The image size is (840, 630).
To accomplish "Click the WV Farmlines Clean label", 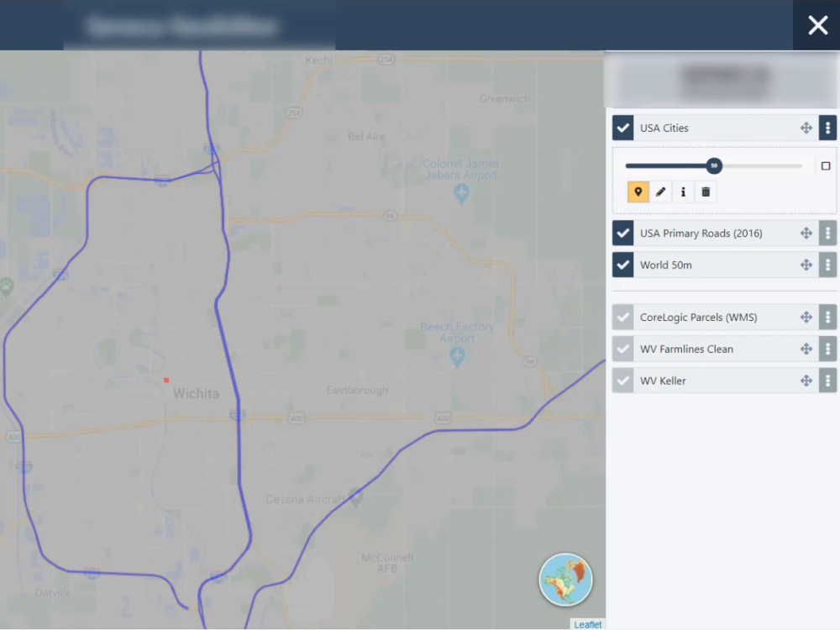I will pyautogui.click(x=686, y=349).
